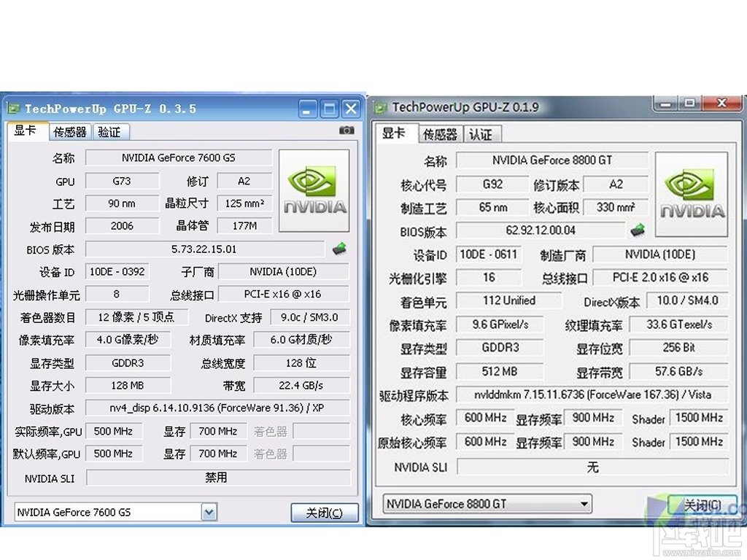Minimize the GPU-Z 0.3.5 window
The height and width of the screenshot is (560, 747).
(x=307, y=109)
